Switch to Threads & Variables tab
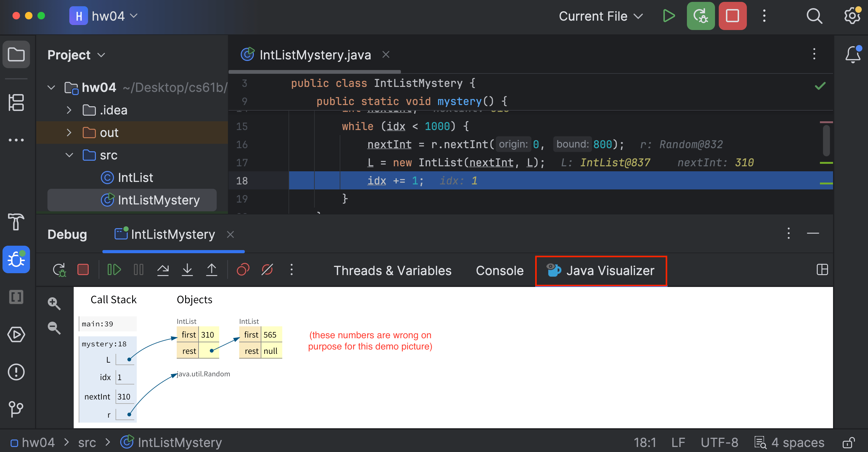The image size is (868, 452). point(392,270)
